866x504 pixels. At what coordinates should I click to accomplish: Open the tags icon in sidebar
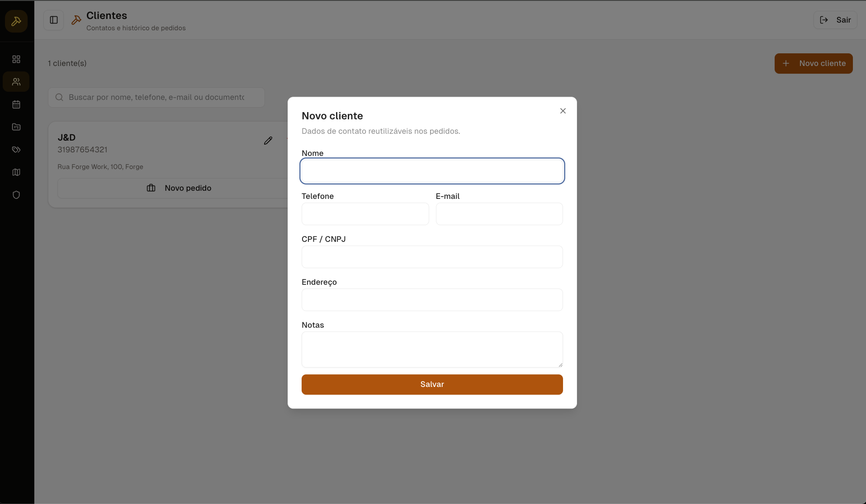pos(16,150)
